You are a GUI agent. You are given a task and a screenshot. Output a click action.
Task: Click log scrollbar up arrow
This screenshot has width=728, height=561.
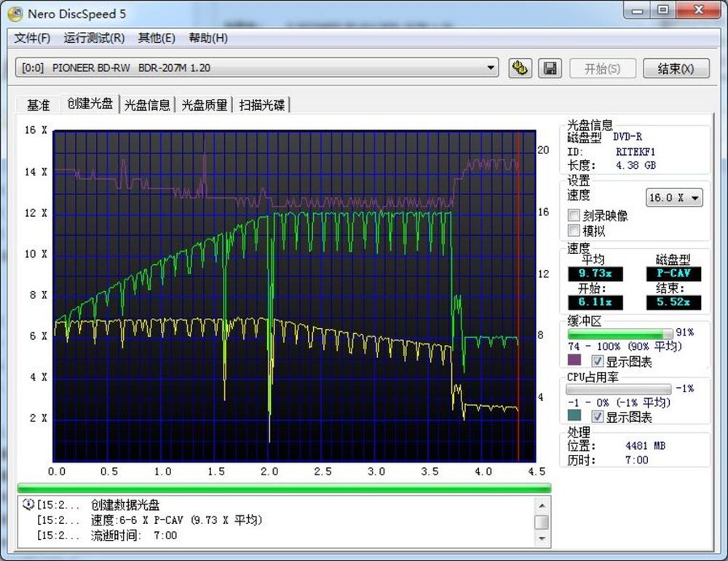coord(542,505)
